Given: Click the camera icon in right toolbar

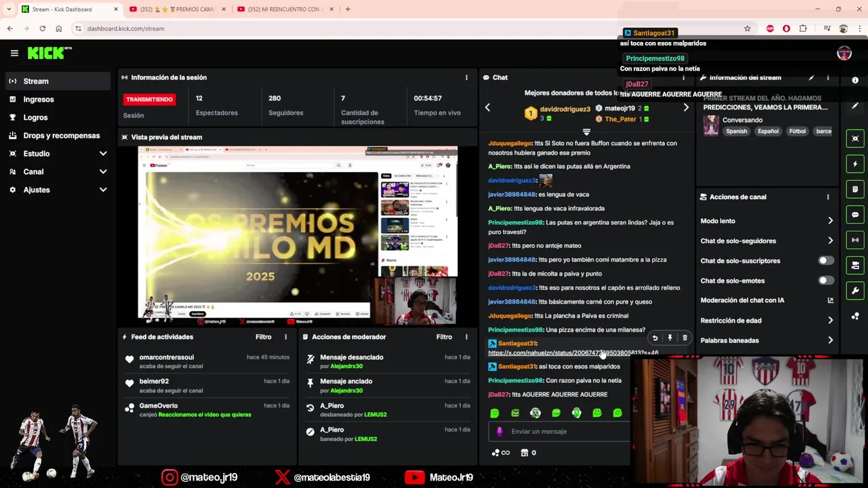Looking at the screenshot, I should pyautogui.click(x=855, y=266).
